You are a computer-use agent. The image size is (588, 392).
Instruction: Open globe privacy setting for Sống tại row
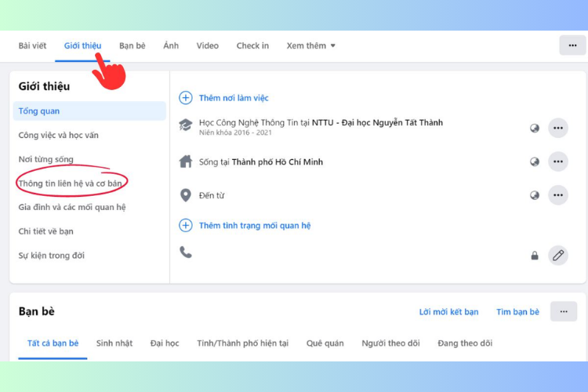(535, 162)
